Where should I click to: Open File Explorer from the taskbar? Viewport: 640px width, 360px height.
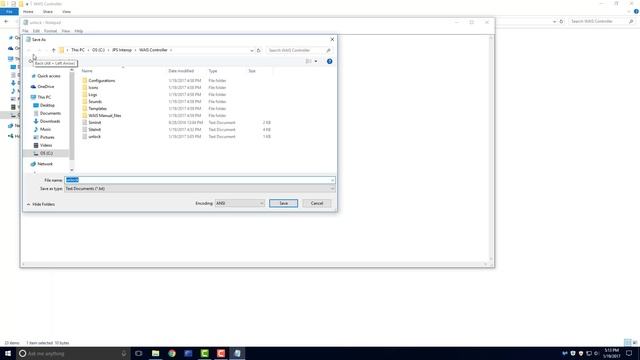click(x=156, y=353)
